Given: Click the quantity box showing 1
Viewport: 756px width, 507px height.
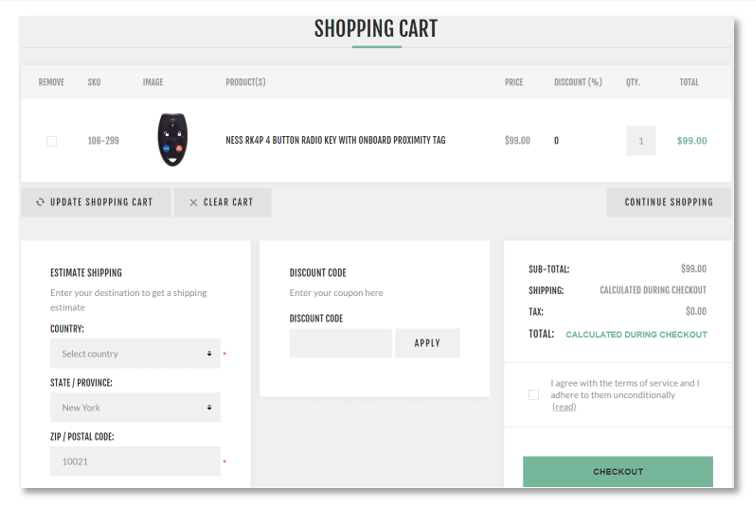Looking at the screenshot, I should [x=641, y=141].
